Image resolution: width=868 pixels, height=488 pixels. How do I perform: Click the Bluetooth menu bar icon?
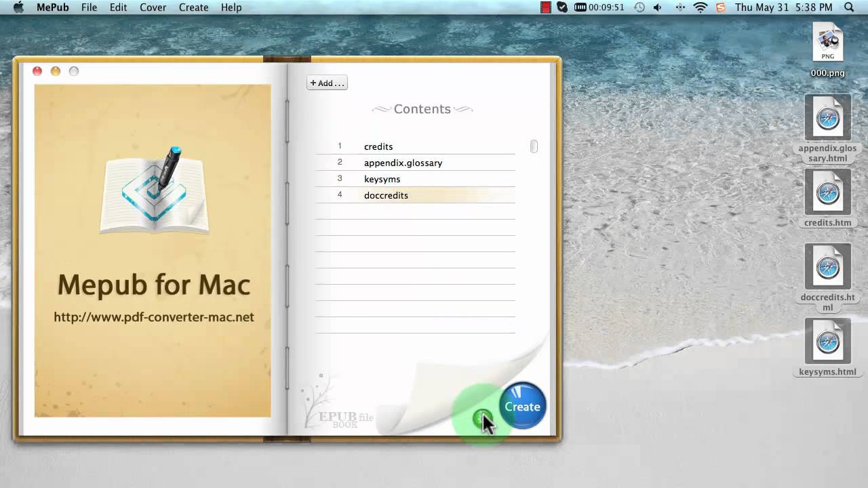[x=680, y=7]
